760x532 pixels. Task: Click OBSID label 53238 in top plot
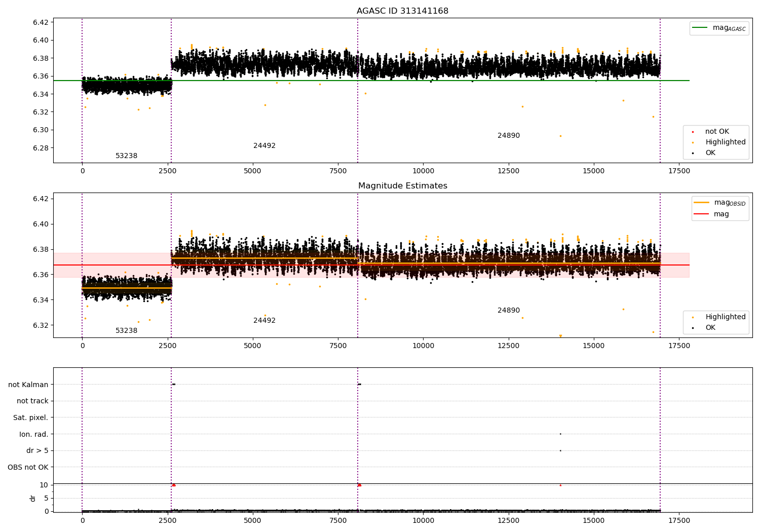126,156
